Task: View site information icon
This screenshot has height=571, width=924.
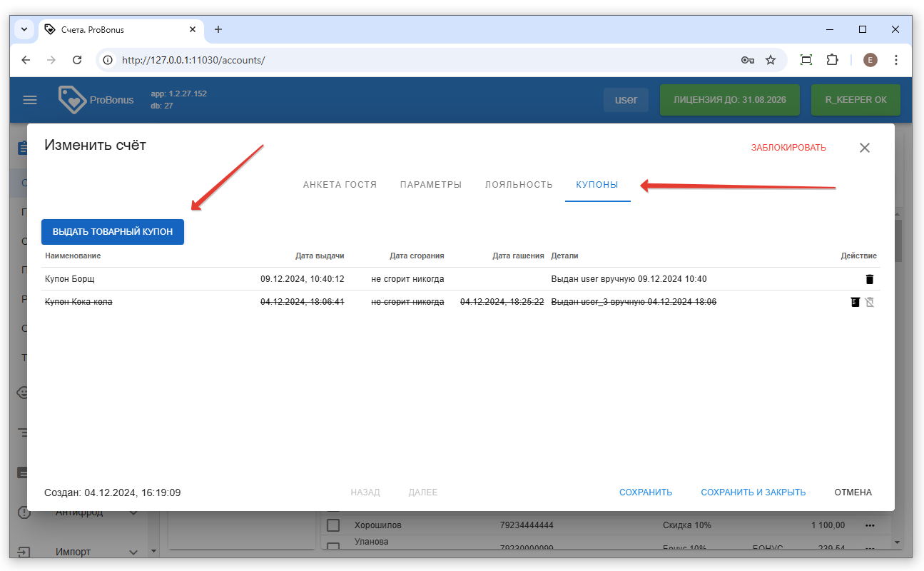Action: [108, 60]
